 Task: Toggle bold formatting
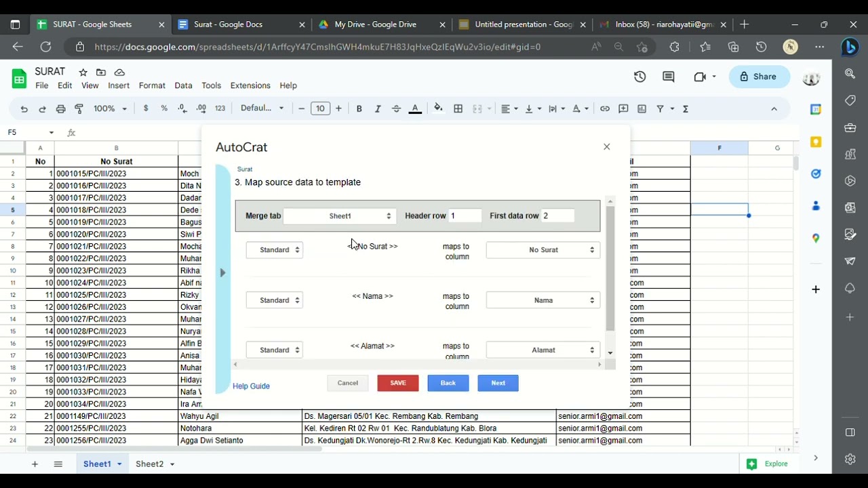click(x=359, y=108)
